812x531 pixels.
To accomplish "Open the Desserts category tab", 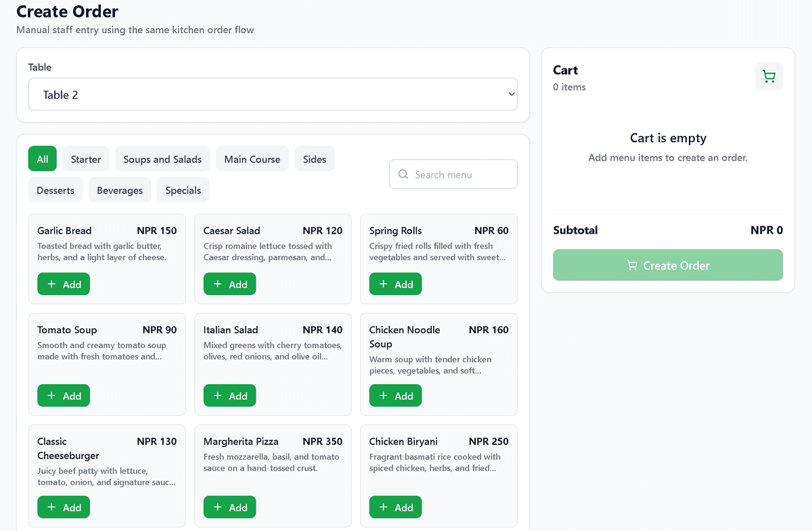I will (55, 190).
